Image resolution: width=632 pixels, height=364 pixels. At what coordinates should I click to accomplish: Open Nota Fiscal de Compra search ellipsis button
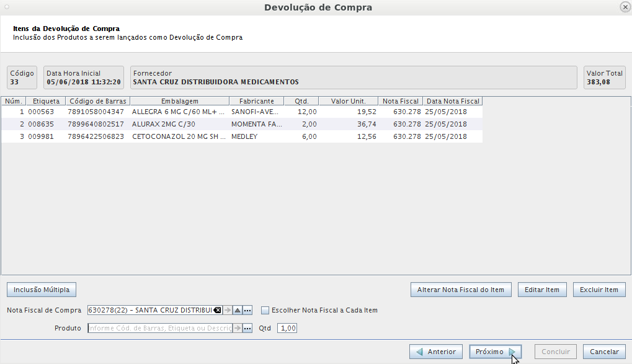(x=247, y=310)
